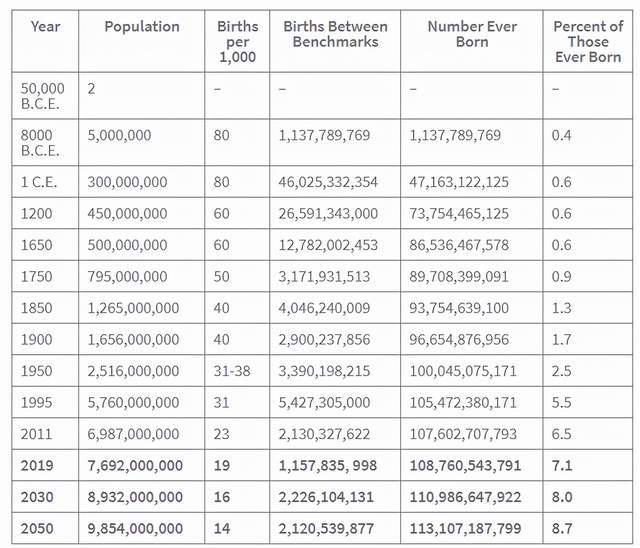This screenshot has height=548, width=640.
Task: Select the Births per 1,000 header
Action: (237, 41)
